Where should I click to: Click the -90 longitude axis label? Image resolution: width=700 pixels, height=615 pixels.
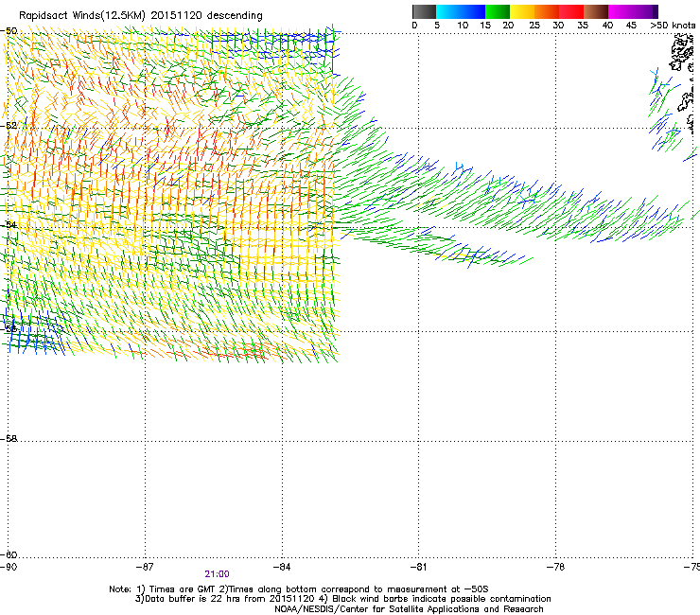(x=9, y=567)
